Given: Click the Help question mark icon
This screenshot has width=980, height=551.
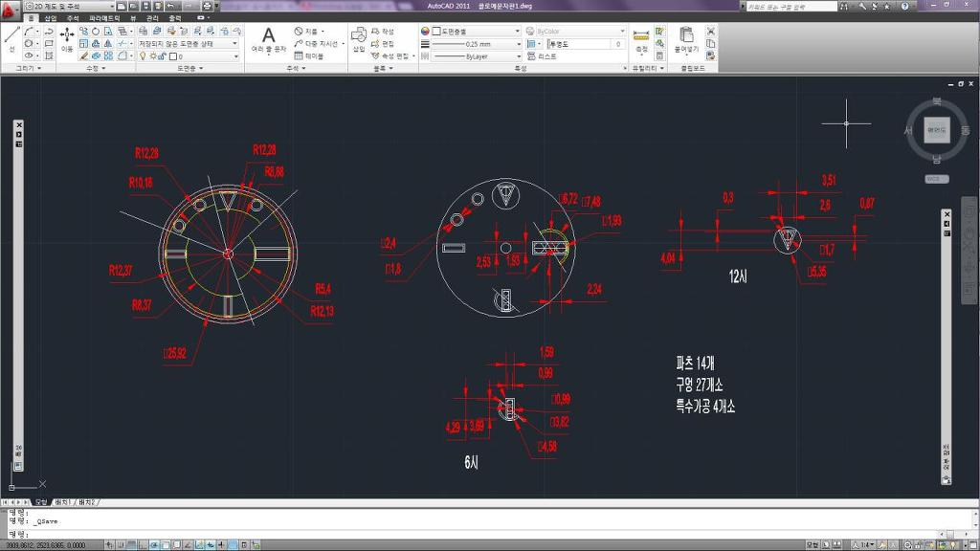Looking at the screenshot, I should tap(905, 6).
